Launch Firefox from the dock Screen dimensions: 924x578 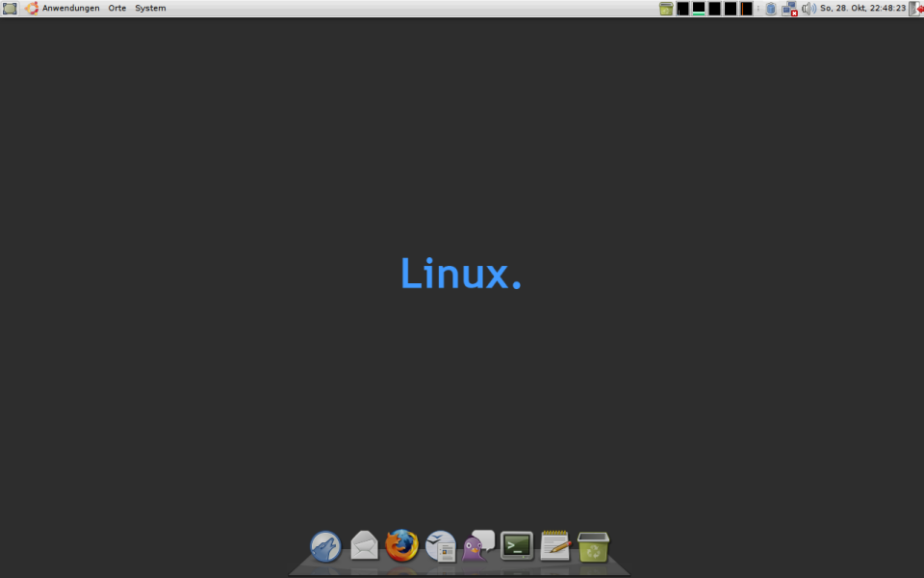coord(402,545)
